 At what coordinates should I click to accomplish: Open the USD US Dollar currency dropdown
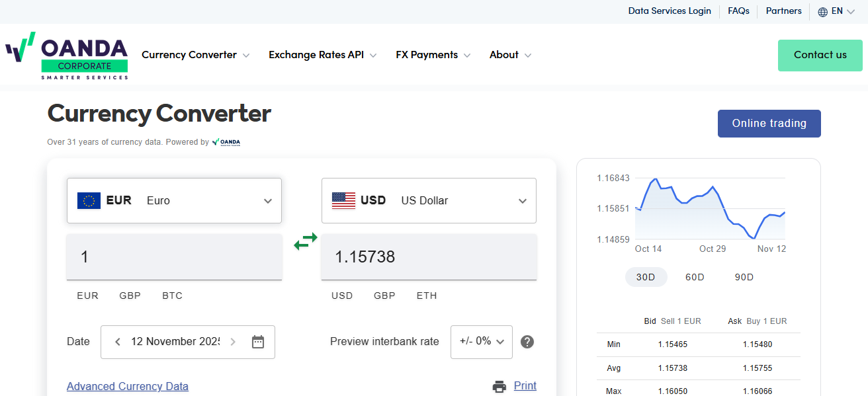(x=429, y=200)
